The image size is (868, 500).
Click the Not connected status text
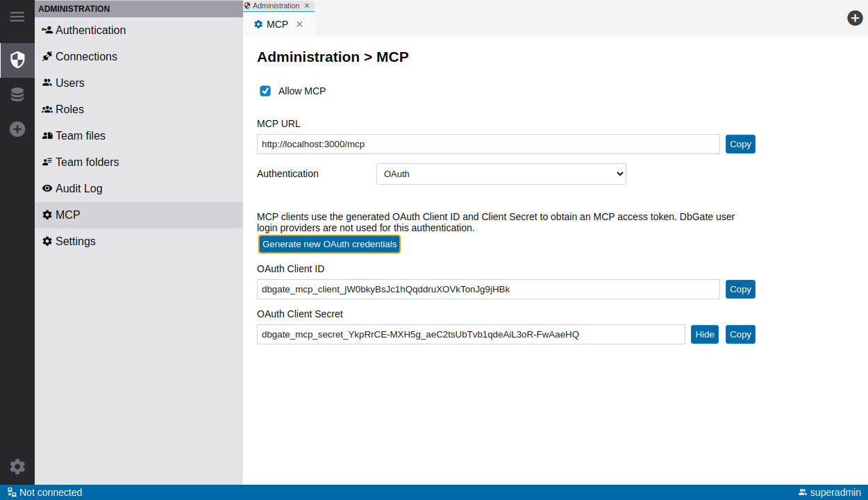(x=51, y=492)
